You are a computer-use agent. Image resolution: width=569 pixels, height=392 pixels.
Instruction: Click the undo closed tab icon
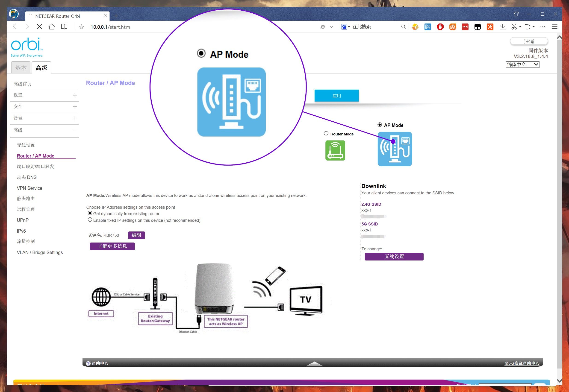click(x=528, y=26)
